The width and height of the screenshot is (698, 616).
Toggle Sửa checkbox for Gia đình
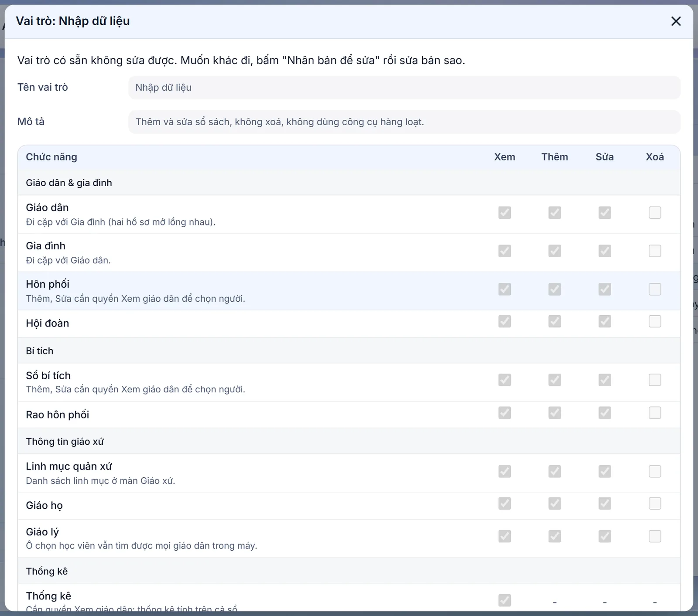(605, 251)
